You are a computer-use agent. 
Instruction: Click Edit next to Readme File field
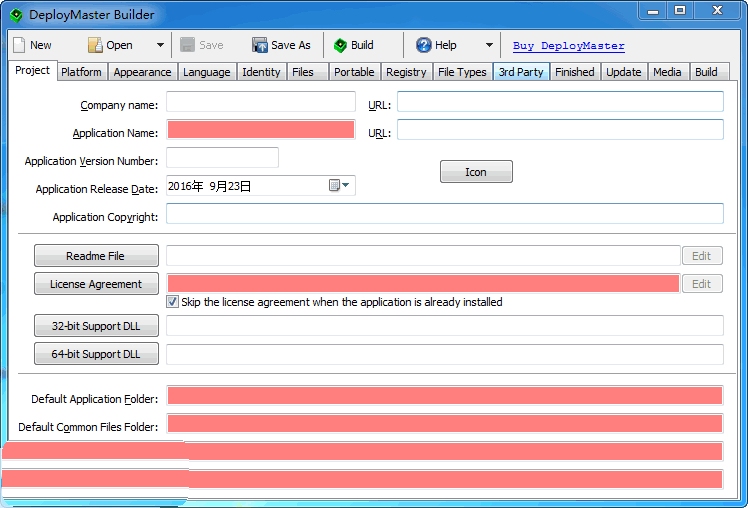(x=702, y=256)
